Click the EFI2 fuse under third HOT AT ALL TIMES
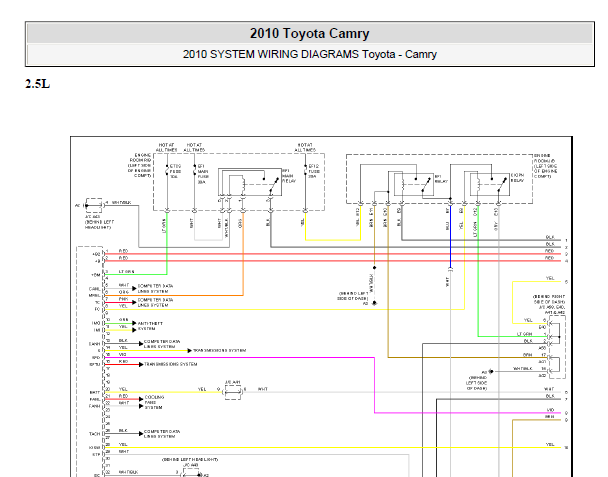Viewport: 608px width, 477px height. [x=306, y=171]
